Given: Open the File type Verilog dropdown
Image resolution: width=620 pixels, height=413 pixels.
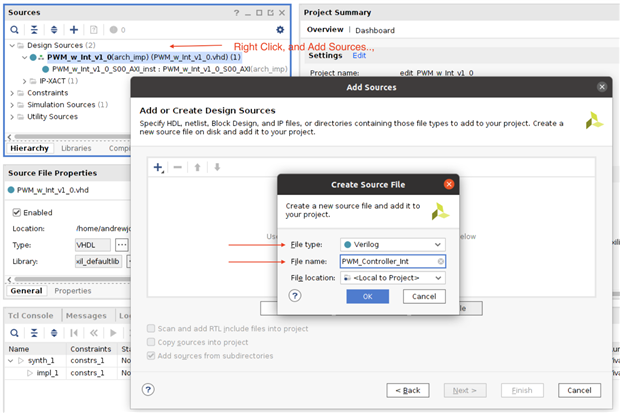Looking at the screenshot, I should [x=393, y=244].
